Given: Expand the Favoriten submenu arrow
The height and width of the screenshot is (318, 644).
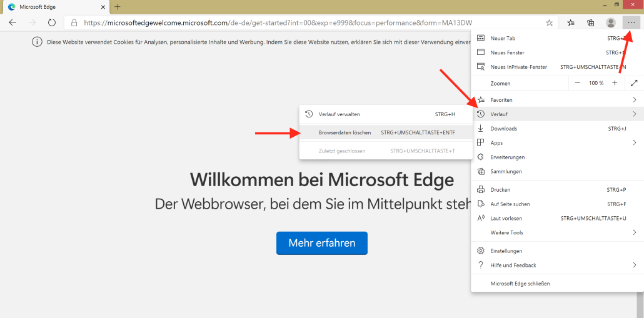Looking at the screenshot, I should 635,100.
